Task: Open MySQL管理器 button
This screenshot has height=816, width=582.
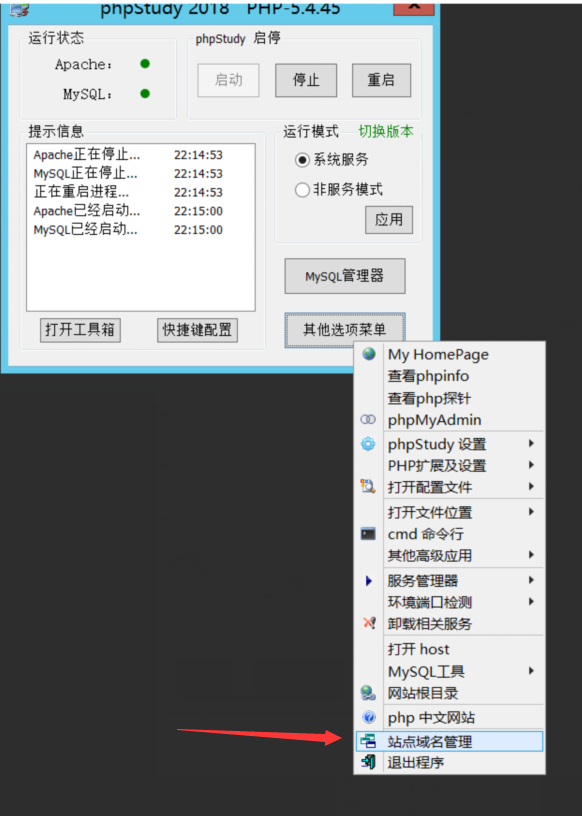Action: click(345, 276)
